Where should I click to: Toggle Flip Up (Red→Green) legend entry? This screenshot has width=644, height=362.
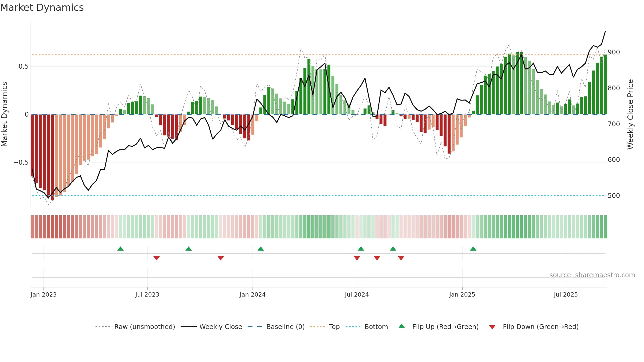438,327
